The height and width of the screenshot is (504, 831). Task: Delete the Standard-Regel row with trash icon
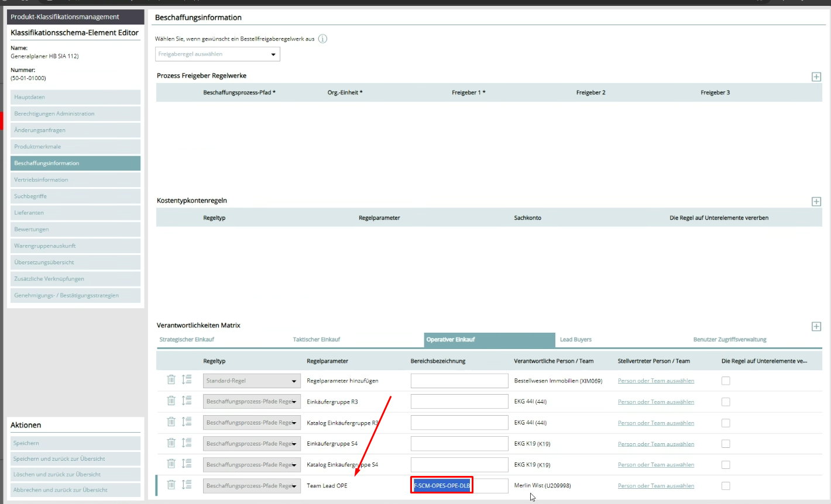click(x=171, y=380)
